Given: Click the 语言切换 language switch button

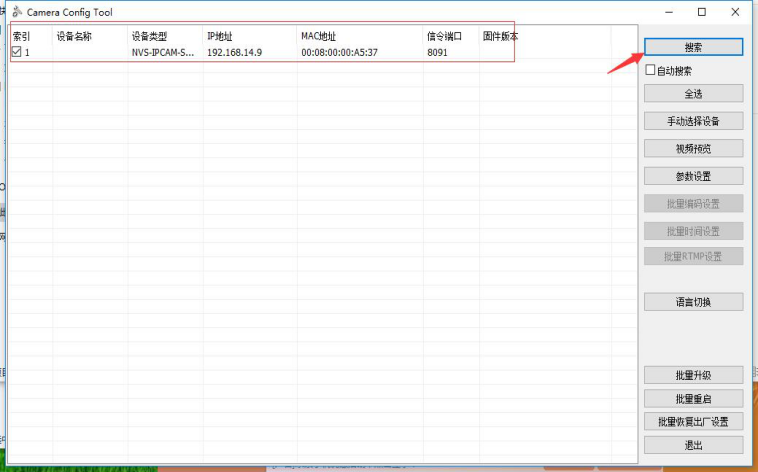Looking at the screenshot, I should [693, 301].
